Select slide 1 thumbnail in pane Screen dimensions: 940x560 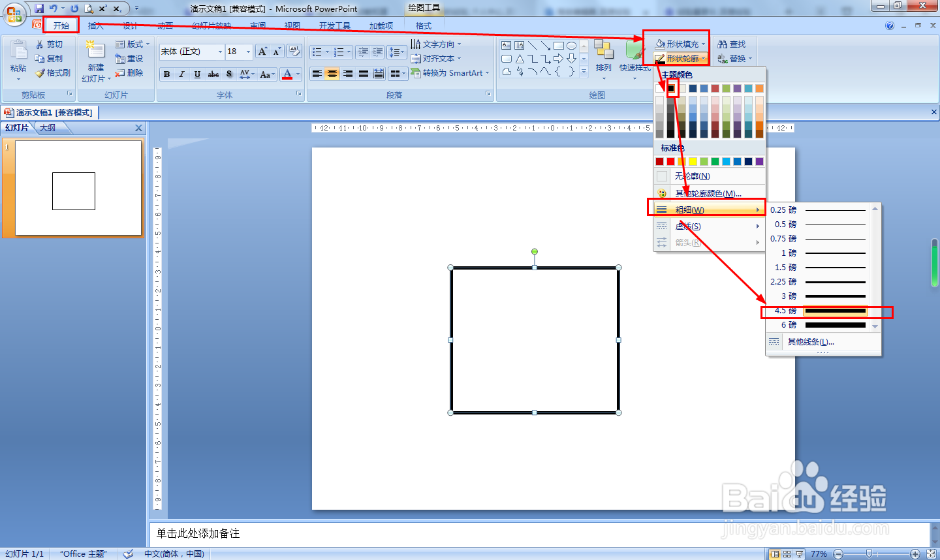[78, 188]
